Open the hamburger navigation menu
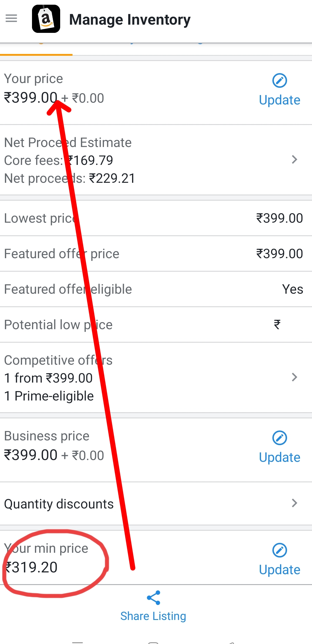 click(x=11, y=19)
